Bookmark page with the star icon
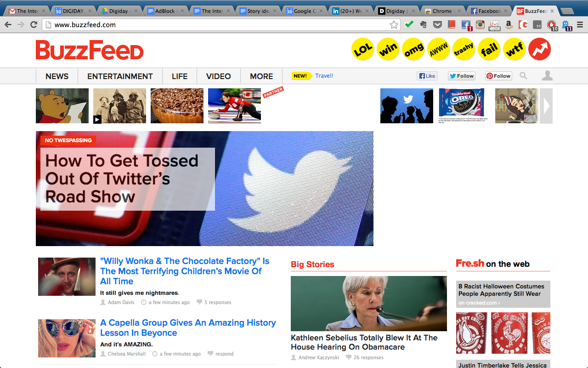 click(x=394, y=25)
